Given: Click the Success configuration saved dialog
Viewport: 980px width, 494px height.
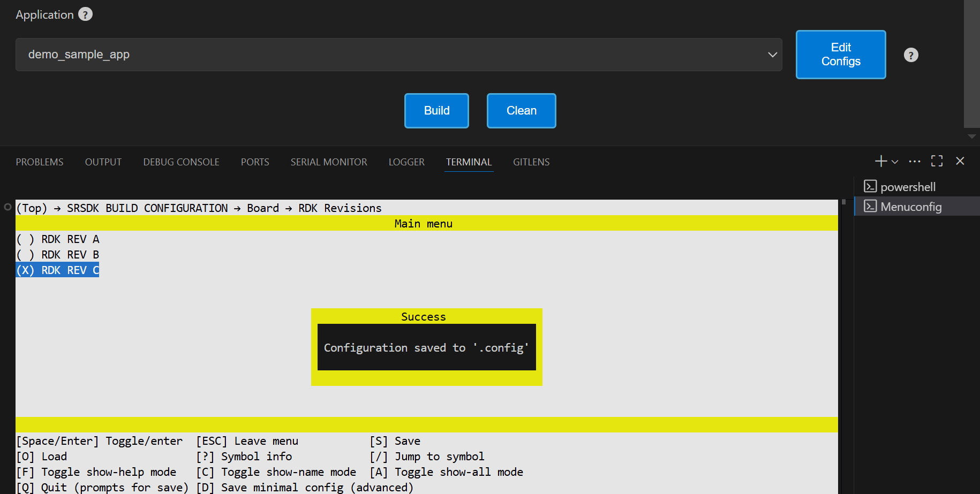Looking at the screenshot, I should [426, 347].
